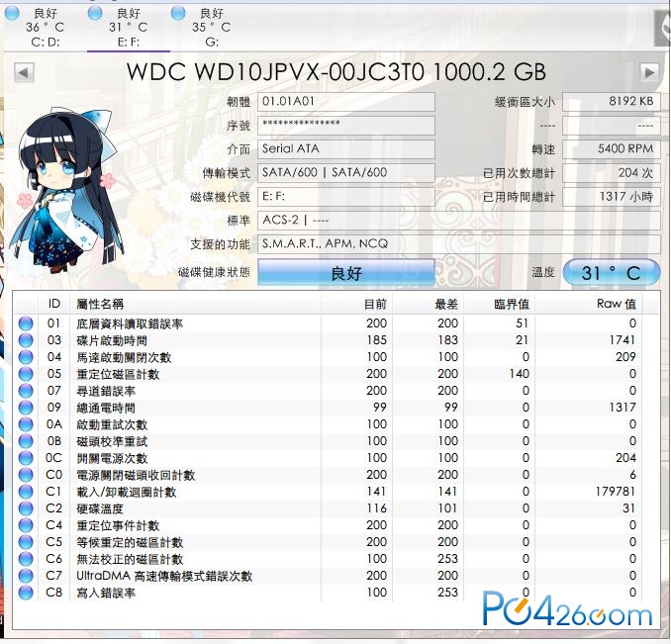The image size is (671, 644).
Task: Click the 31 °C temperature button
Action: click(x=611, y=272)
